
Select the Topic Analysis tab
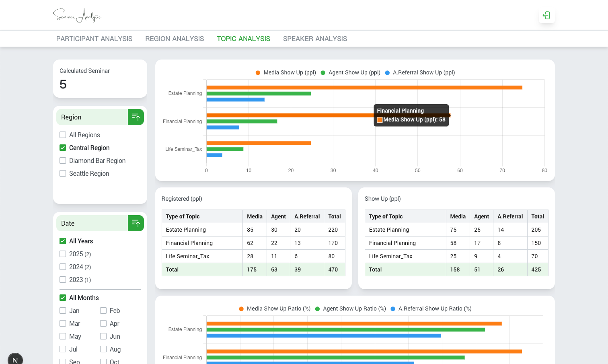pos(244,39)
